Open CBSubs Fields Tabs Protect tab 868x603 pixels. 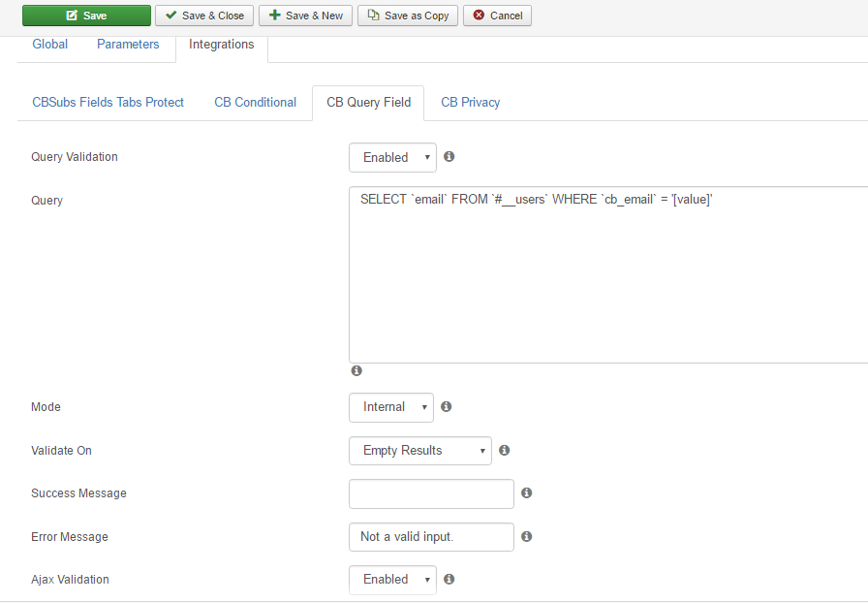pyautogui.click(x=108, y=103)
